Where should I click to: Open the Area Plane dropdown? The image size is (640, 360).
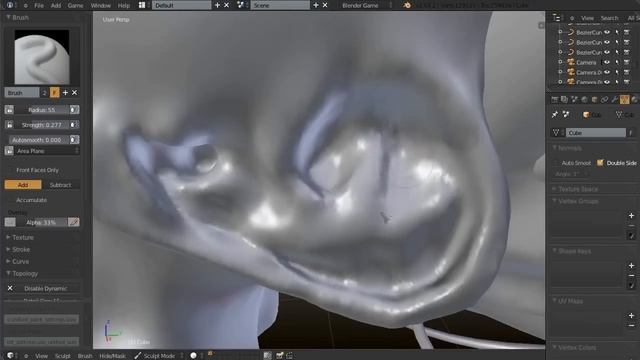(47, 151)
